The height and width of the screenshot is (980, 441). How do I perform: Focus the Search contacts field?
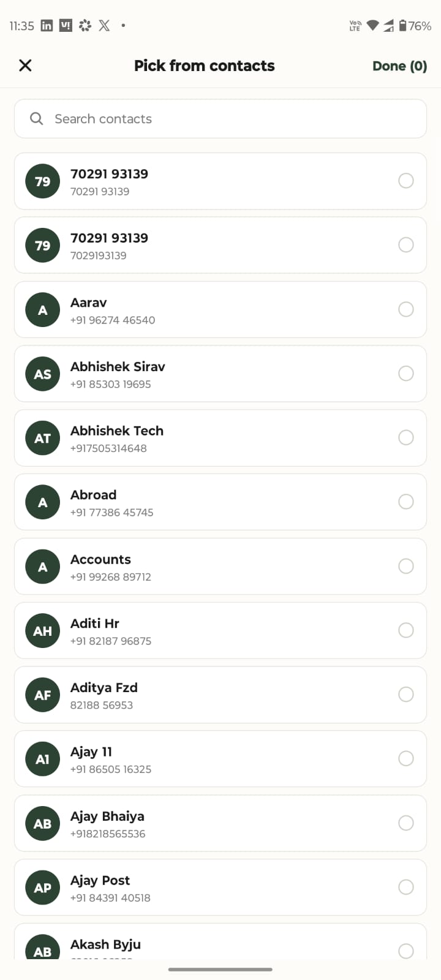[221, 119]
